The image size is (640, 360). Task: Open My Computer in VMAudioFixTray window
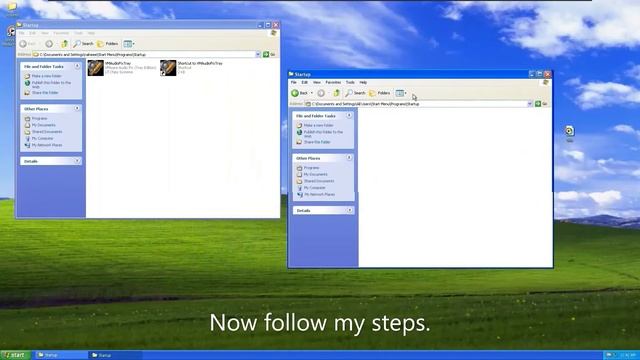(x=39, y=138)
